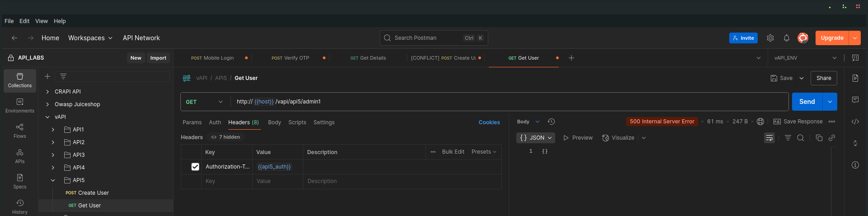Click the Share button

tap(824, 78)
